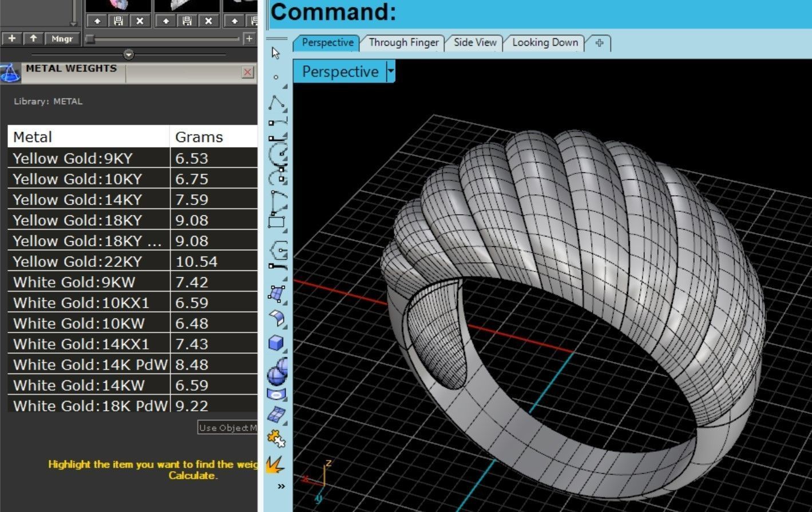Viewport: 812px width, 512px height.
Task: Select the Yellow Gold:18KY row
Action: coord(133,220)
